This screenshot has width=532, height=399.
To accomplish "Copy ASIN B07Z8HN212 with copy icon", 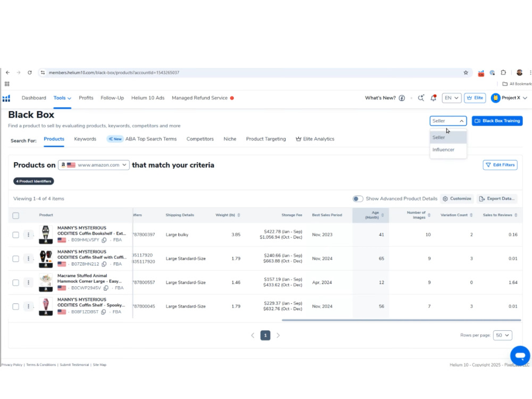I will click(104, 264).
